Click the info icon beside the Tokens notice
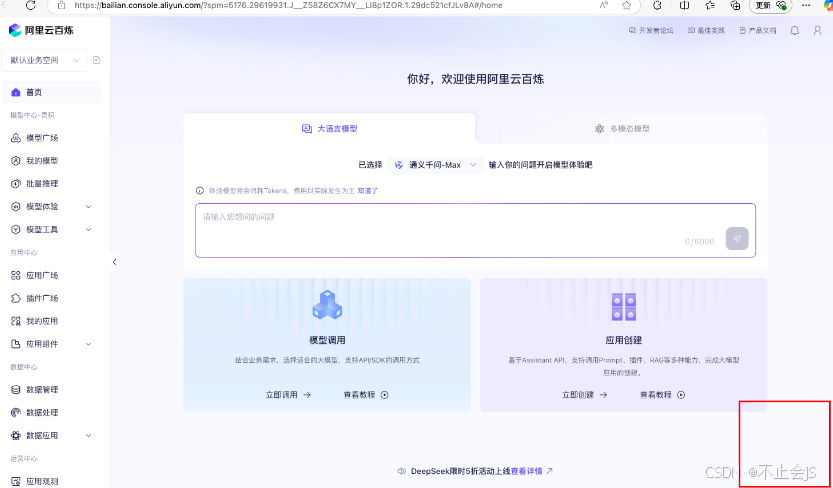The height and width of the screenshot is (488, 833). click(x=200, y=191)
